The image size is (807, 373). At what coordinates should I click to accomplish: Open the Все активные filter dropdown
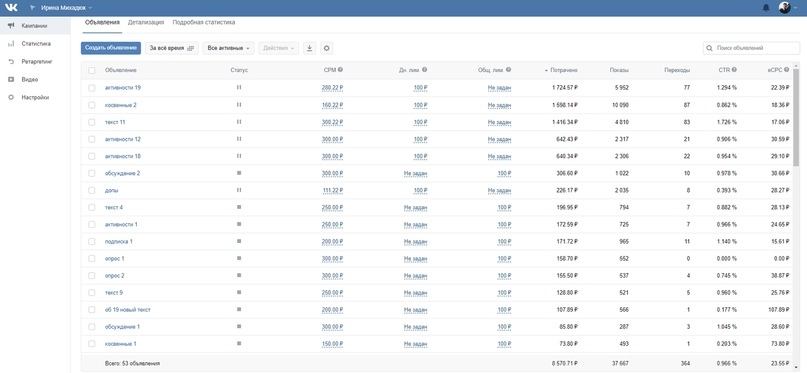[x=229, y=48]
